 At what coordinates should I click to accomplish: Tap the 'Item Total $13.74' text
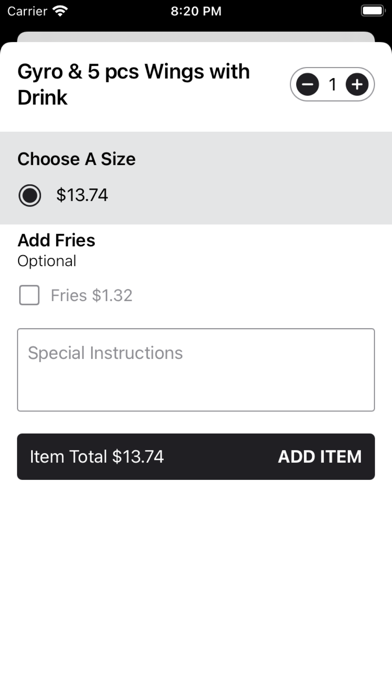97,457
